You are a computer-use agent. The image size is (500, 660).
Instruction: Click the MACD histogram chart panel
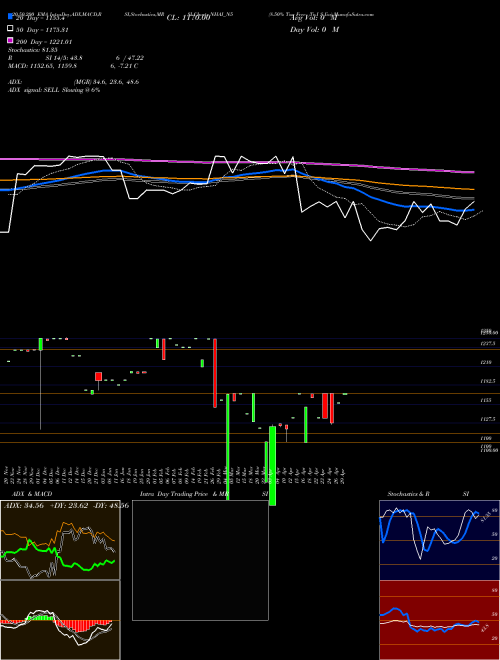(x=60, y=620)
